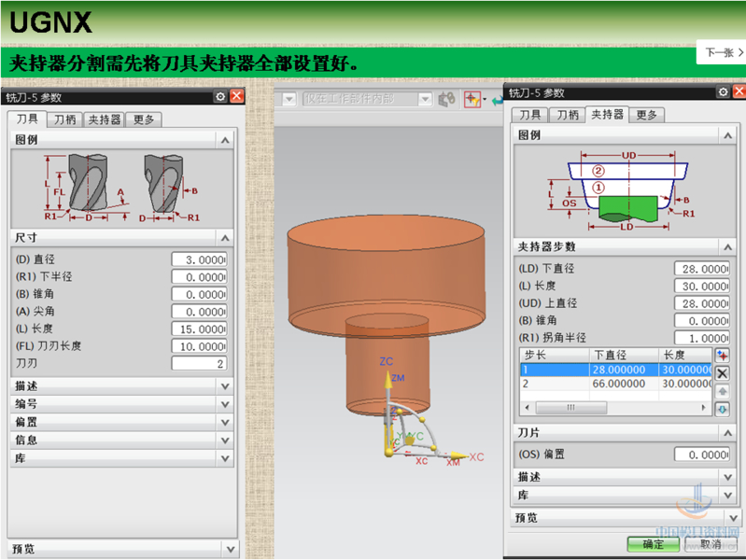Click (FL) 刀刃长度 input field
Viewport: 746px width, 560px height.
(200, 346)
